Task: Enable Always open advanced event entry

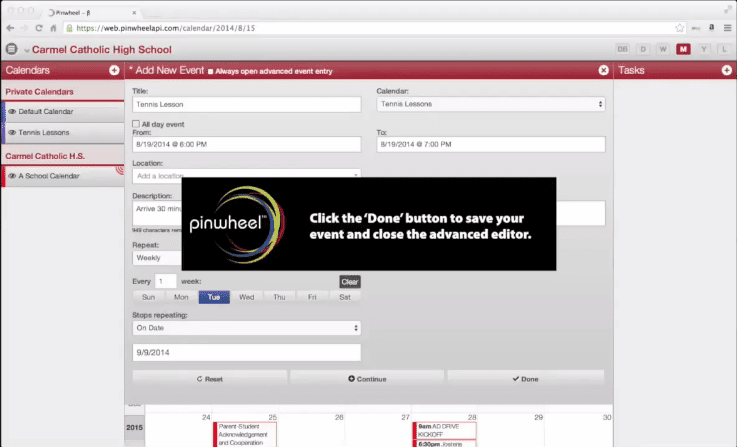Action: (211, 71)
